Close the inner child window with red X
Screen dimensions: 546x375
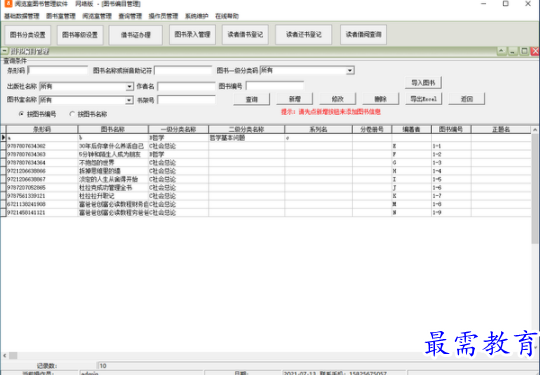(x=535, y=51)
